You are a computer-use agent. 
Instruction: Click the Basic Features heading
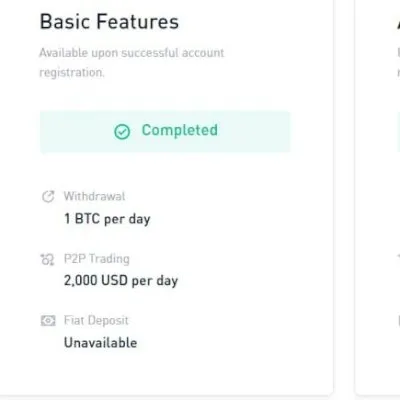coord(109,22)
